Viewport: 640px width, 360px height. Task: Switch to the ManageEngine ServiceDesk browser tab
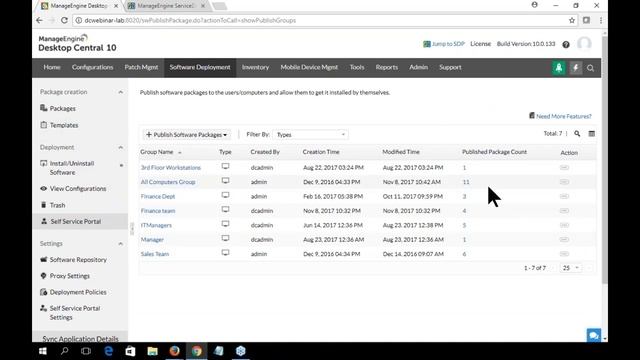(x=166, y=6)
